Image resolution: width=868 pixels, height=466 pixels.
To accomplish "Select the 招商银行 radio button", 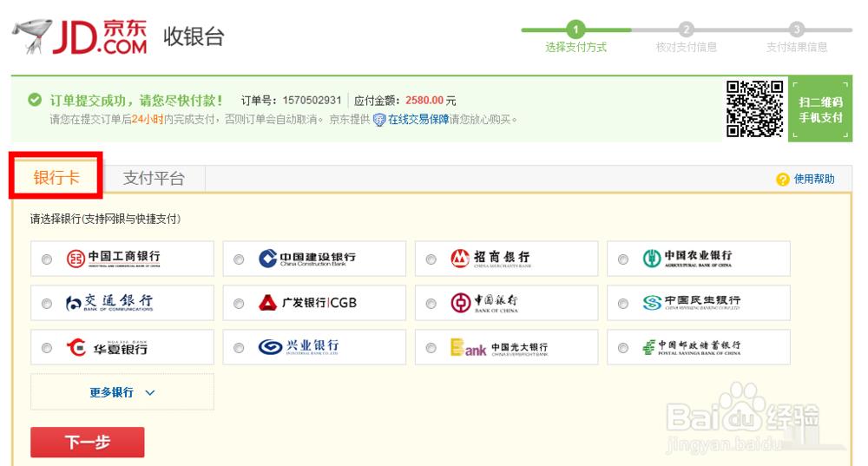I will coord(431,259).
